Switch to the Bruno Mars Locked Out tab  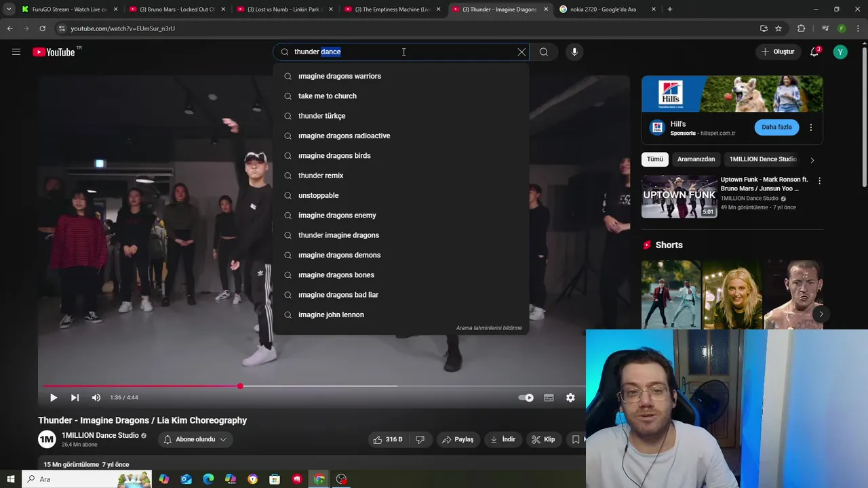pos(178,9)
